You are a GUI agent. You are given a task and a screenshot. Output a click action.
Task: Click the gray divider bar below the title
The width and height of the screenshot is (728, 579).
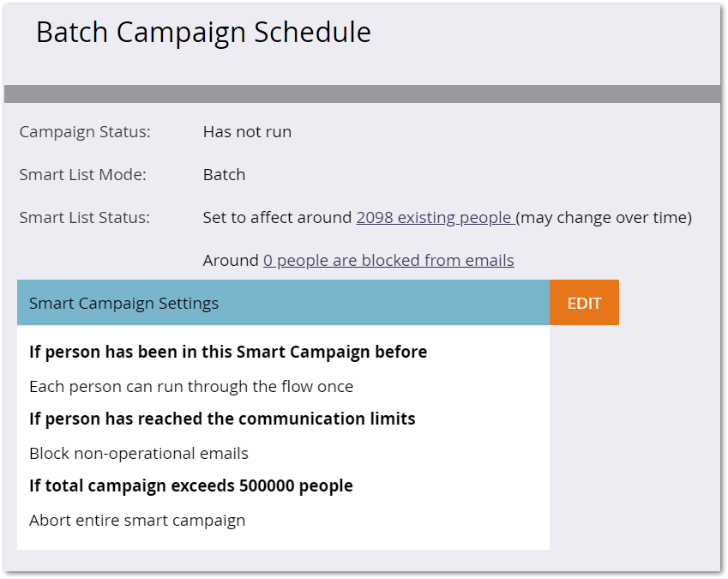(x=362, y=93)
